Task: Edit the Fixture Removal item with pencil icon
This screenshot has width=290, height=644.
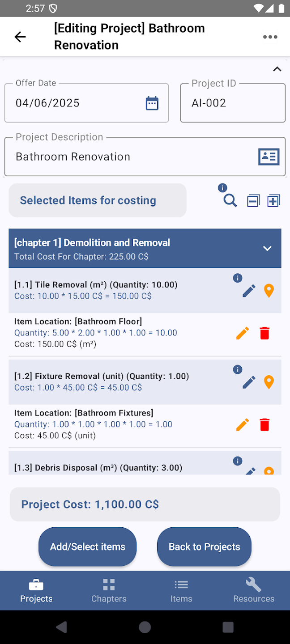Action: coord(249,382)
